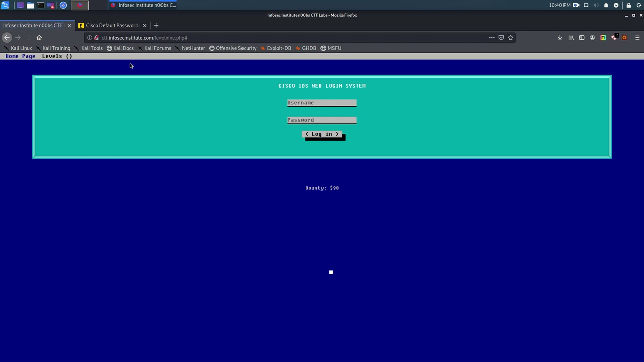644x362 pixels.
Task: Click the extension icon with badge 2
Action: pos(614,38)
